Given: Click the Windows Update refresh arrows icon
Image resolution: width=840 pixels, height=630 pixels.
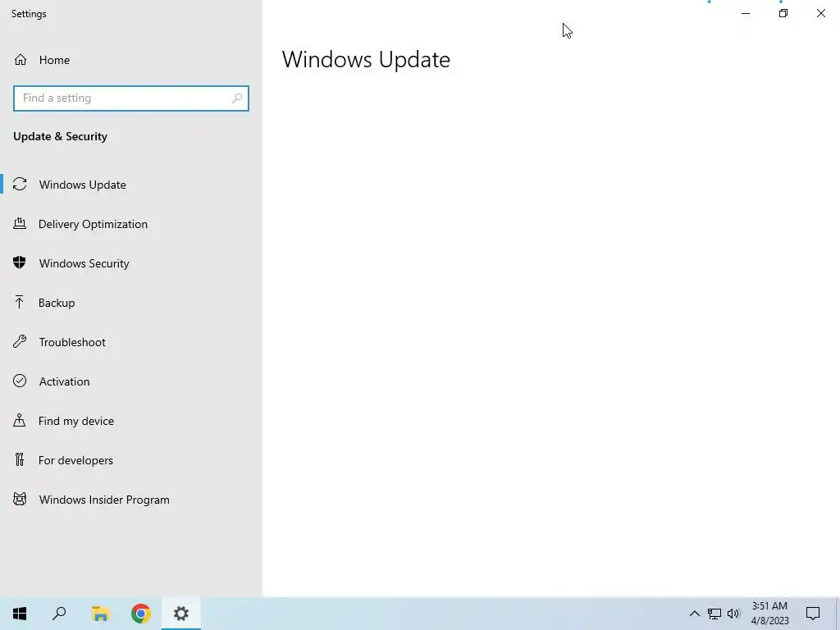Looking at the screenshot, I should [x=20, y=185].
